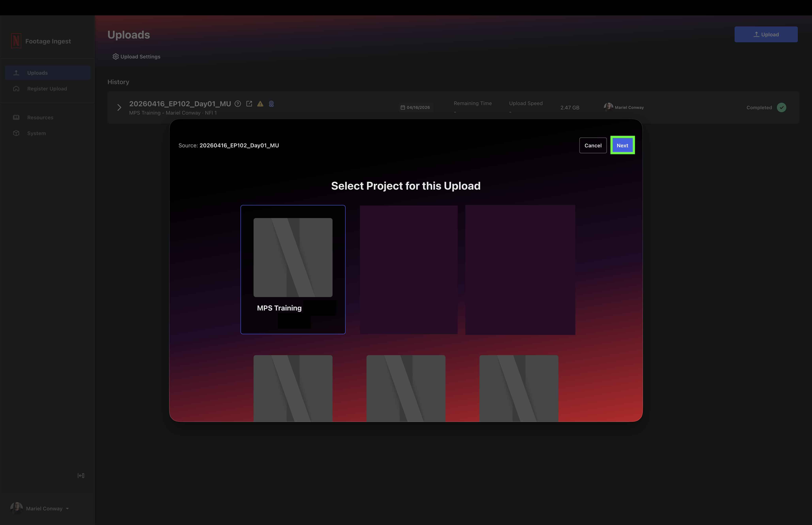The image size is (812, 525).
Task: Click the award ribbon icon on upload row
Action: (x=271, y=104)
